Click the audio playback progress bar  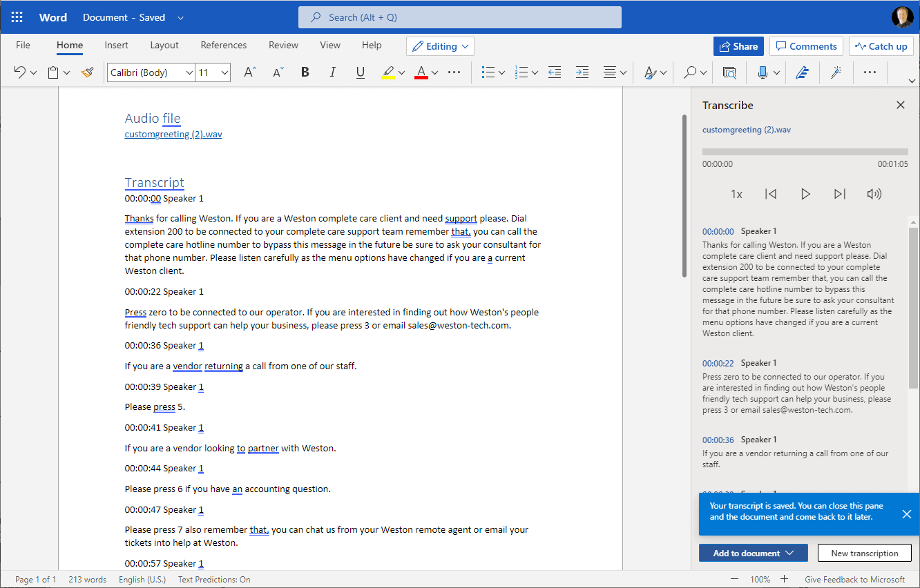805,152
